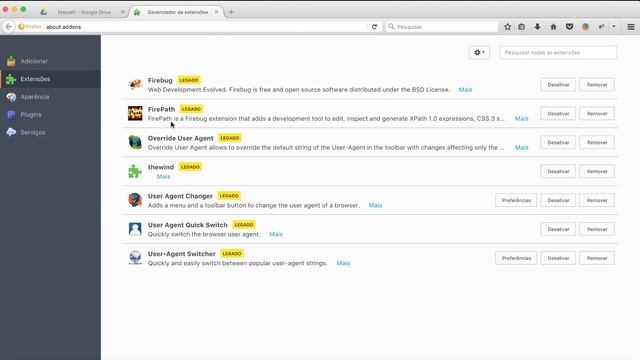Go to home page icon
Image resolution: width=640 pixels, height=360 pixels.
click(x=553, y=27)
